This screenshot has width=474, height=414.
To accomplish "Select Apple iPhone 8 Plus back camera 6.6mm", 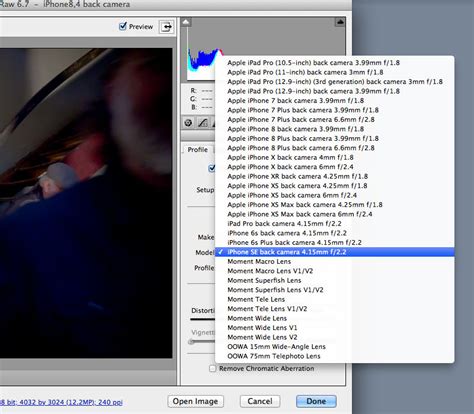I will [x=335, y=148].
